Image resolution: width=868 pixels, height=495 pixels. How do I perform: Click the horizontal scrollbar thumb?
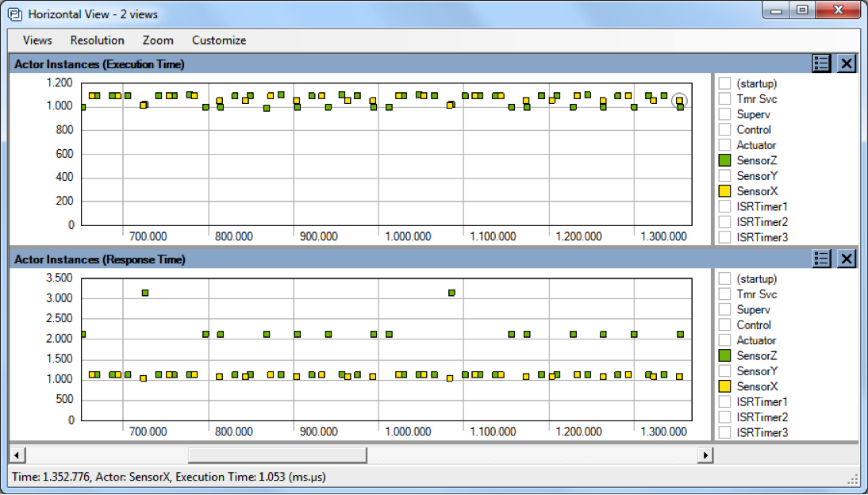click(x=278, y=455)
